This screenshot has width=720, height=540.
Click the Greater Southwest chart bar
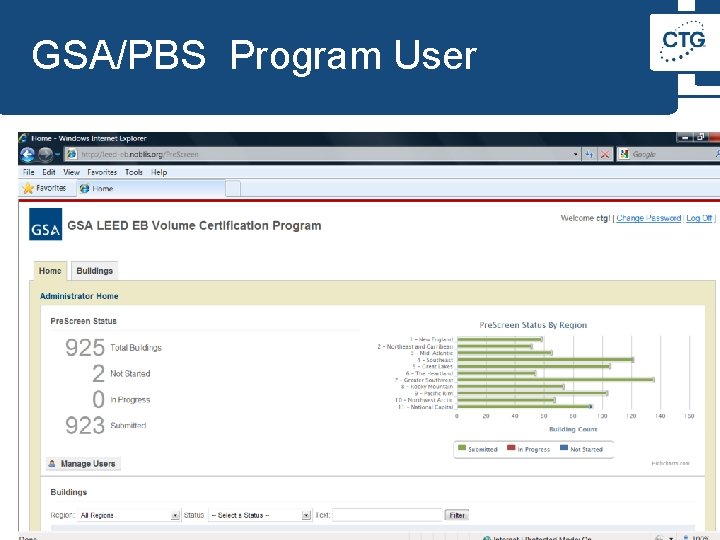[x=556, y=380]
